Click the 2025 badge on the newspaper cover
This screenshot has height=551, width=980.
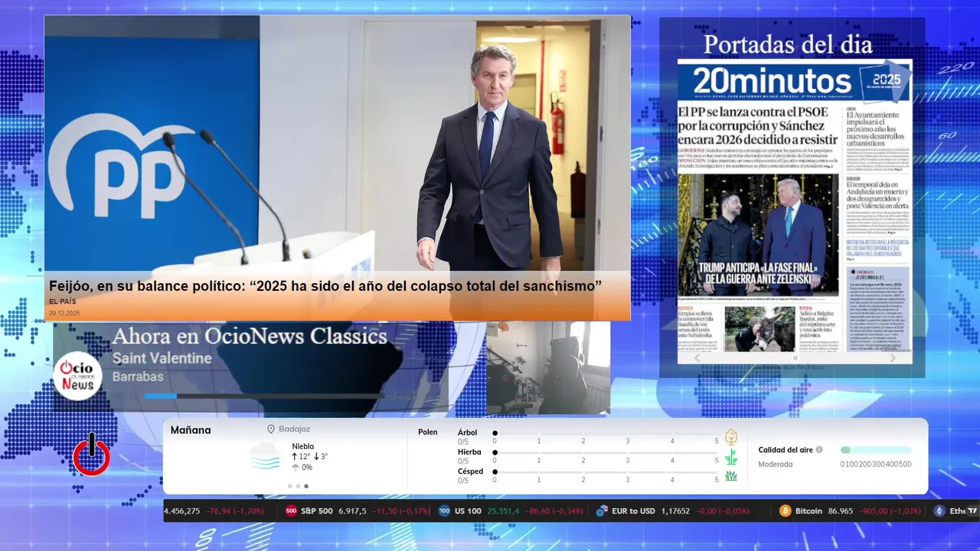click(x=884, y=81)
